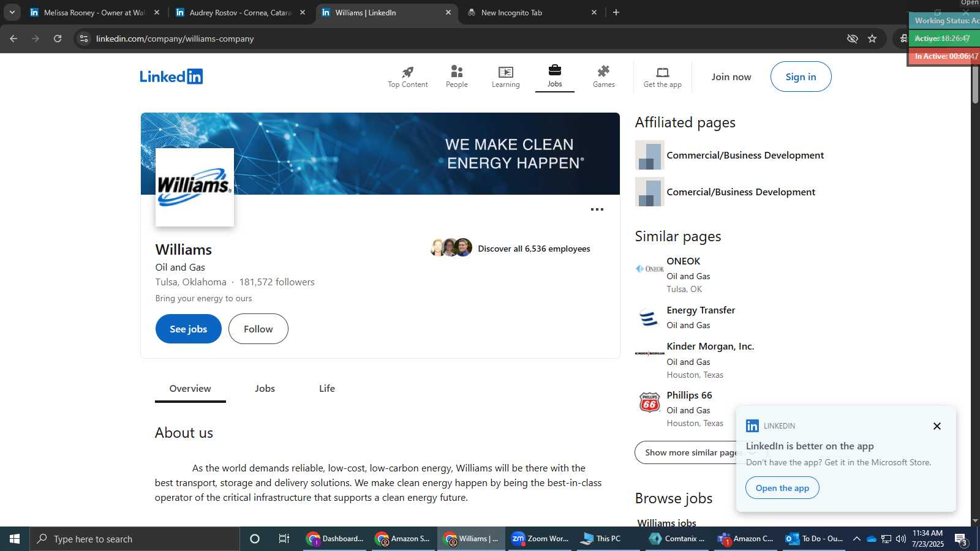Close the Williams LinkedIn browser tab

pos(448,12)
